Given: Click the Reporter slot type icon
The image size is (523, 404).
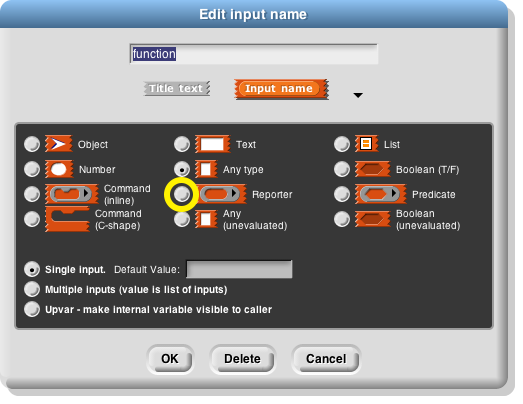Looking at the screenshot, I should pyautogui.click(x=220, y=193).
